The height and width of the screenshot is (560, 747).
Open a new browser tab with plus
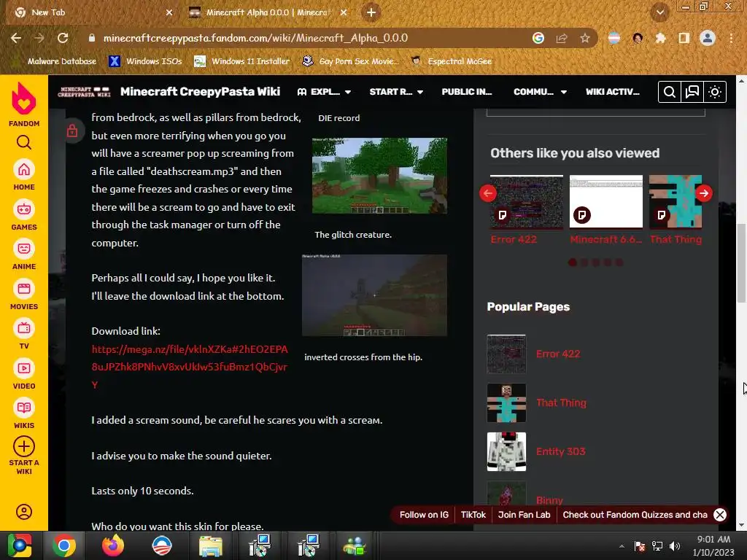click(371, 12)
